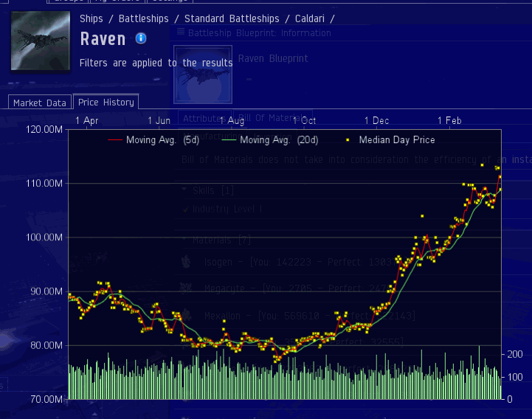The height and width of the screenshot is (419, 532).
Task: Click the 1 Dec date axis label
Action: 376,121
